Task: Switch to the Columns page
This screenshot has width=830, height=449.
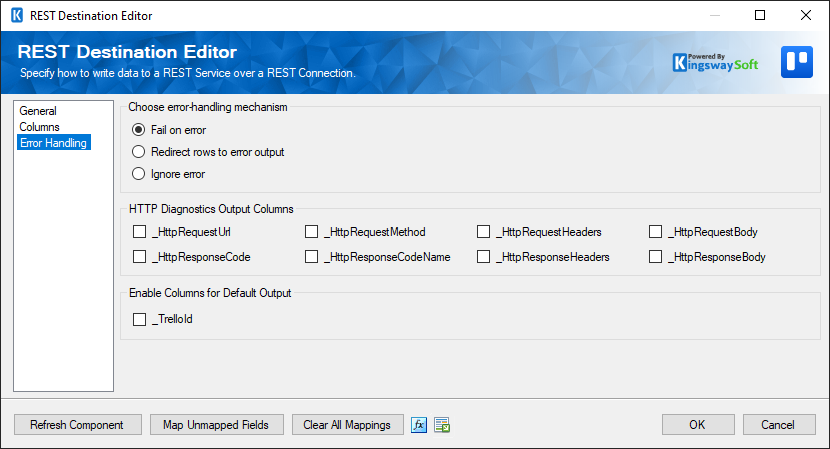Action: tap(40, 127)
